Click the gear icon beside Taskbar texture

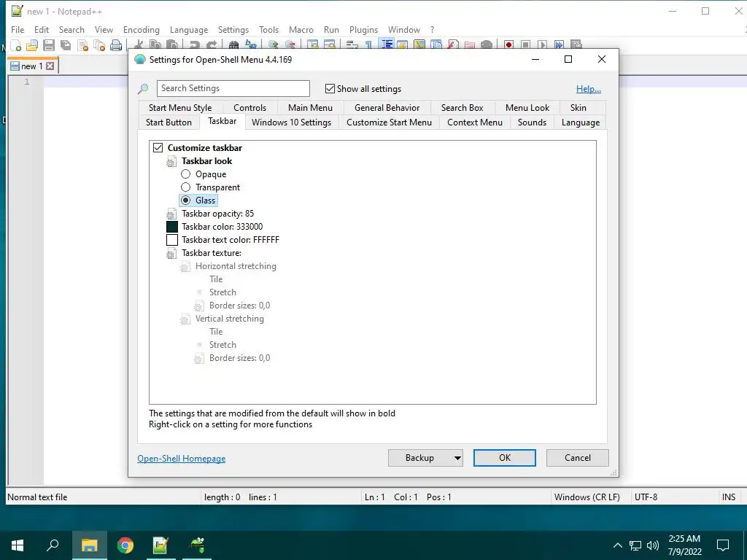tap(171, 254)
